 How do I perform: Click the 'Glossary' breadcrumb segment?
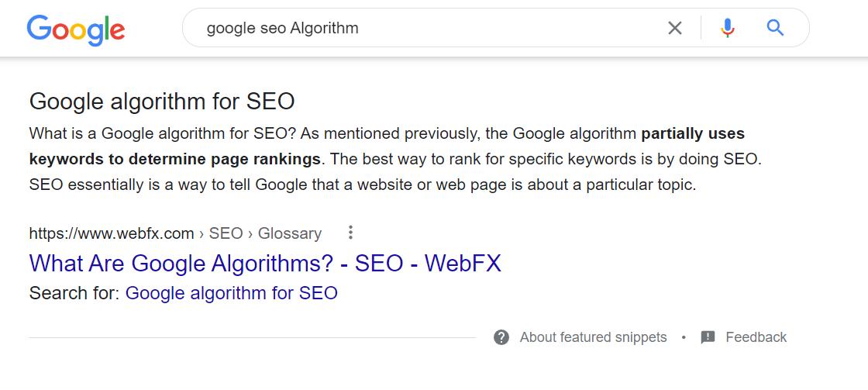coord(290,233)
